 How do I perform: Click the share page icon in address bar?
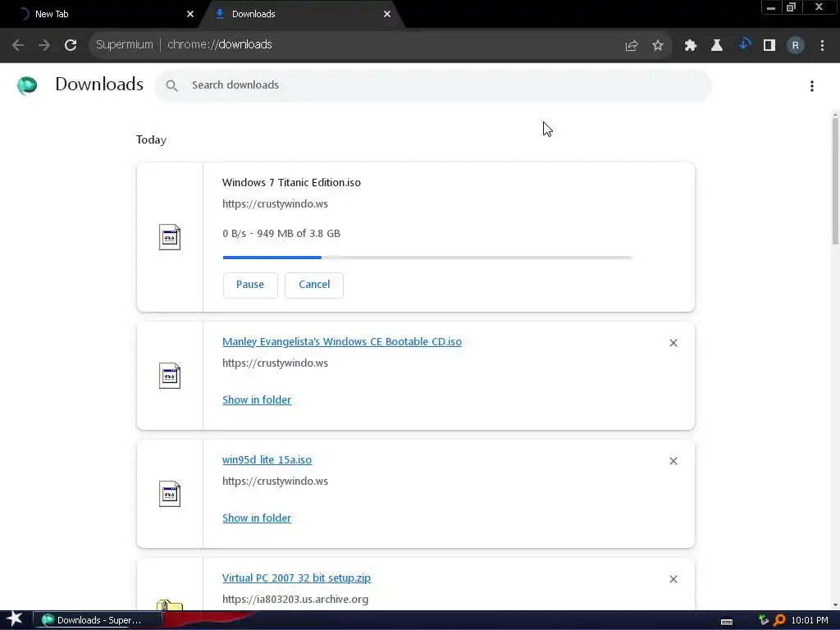pos(632,46)
